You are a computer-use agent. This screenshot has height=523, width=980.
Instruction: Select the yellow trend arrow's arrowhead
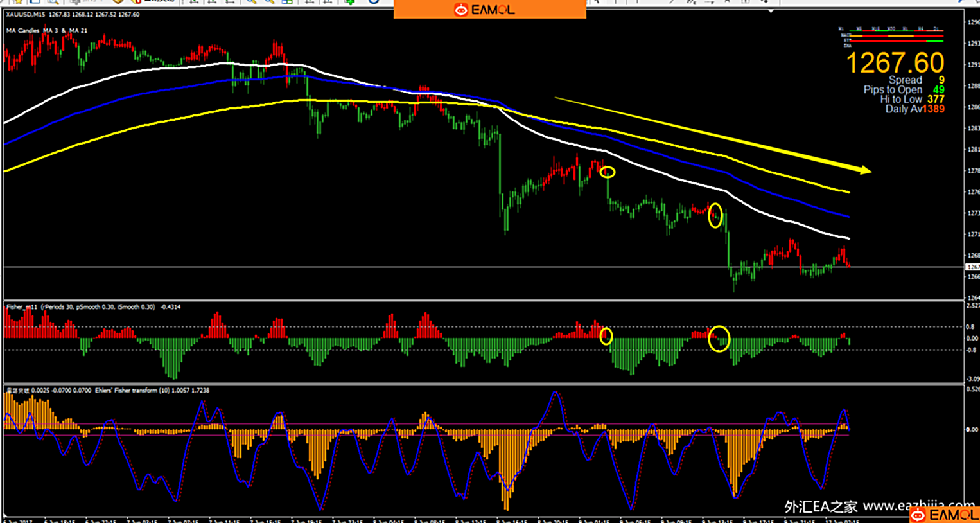coord(864,170)
